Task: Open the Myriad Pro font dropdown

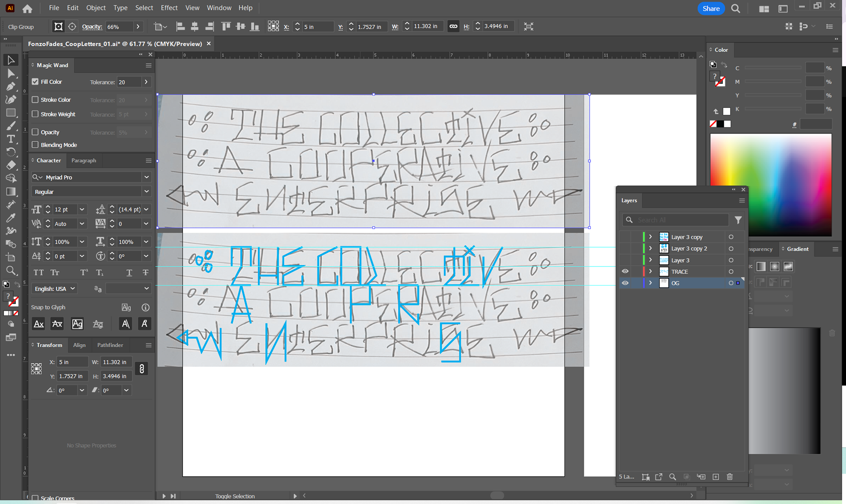Action: tap(146, 177)
